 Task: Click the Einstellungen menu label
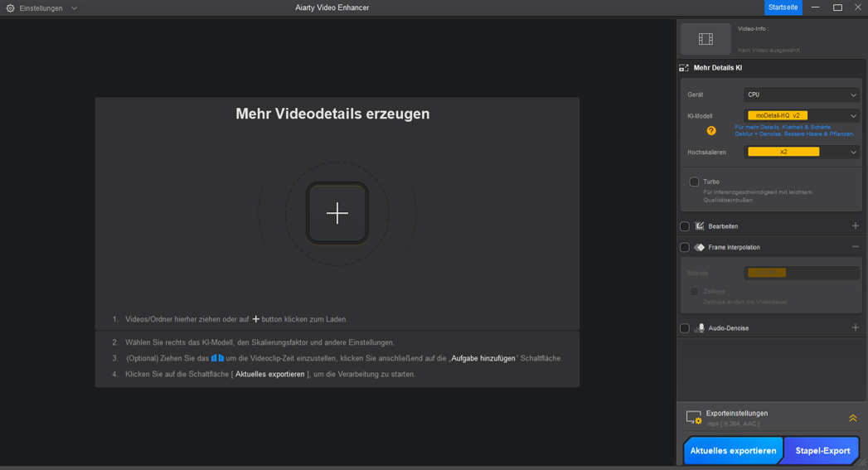pos(41,8)
